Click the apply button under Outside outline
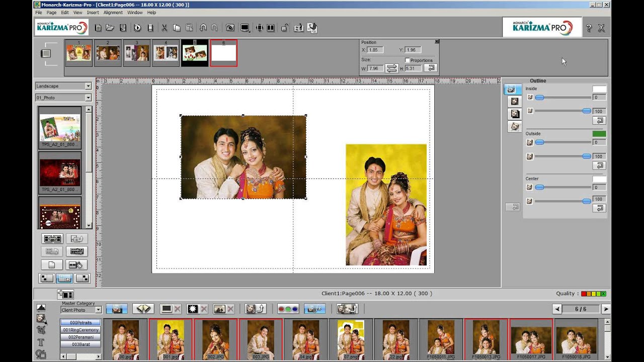The width and height of the screenshot is (644, 362). click(599, 165)
